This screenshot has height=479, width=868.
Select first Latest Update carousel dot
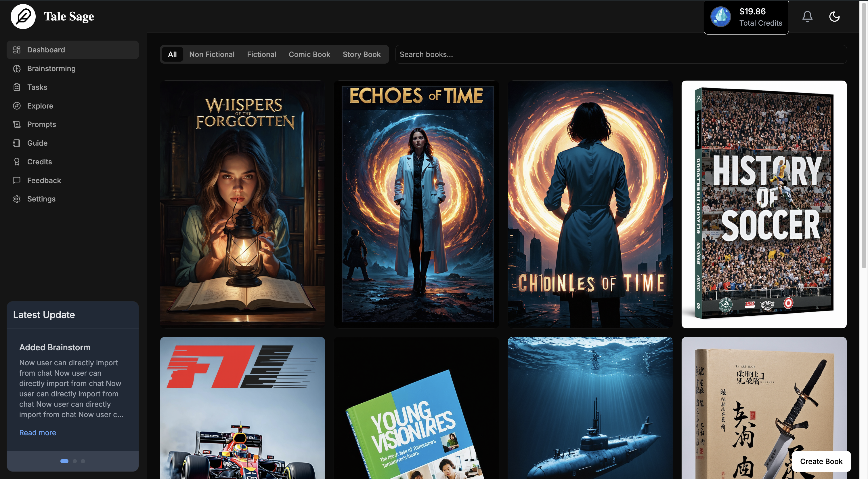[64, 461]
